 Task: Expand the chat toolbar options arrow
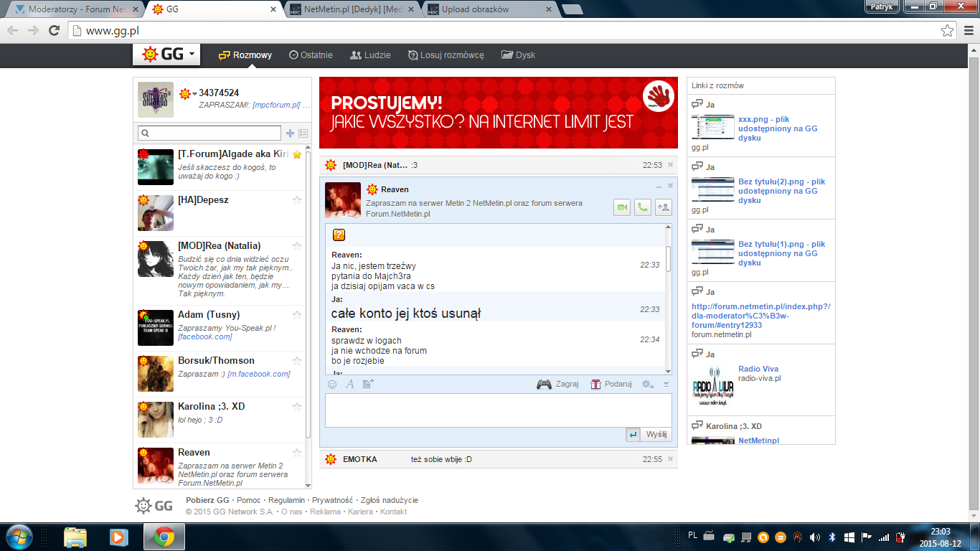pos(666,385)
